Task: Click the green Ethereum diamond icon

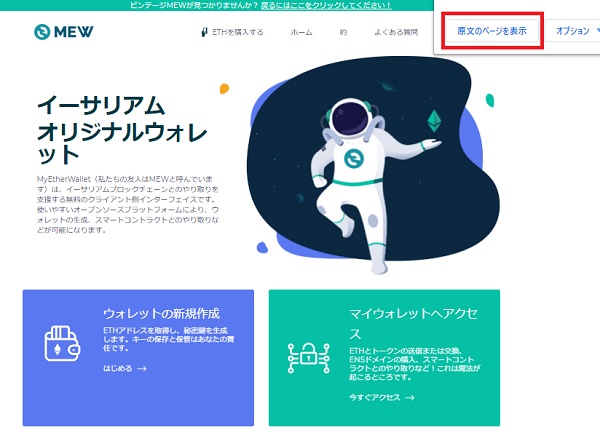Action: coord(434,121)
